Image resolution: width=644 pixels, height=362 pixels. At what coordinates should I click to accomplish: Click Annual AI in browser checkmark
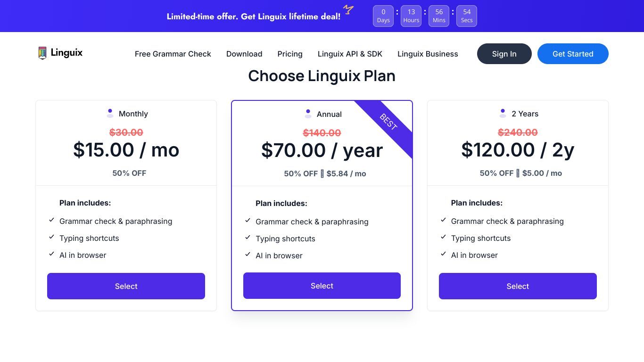[x=248, y=255]
